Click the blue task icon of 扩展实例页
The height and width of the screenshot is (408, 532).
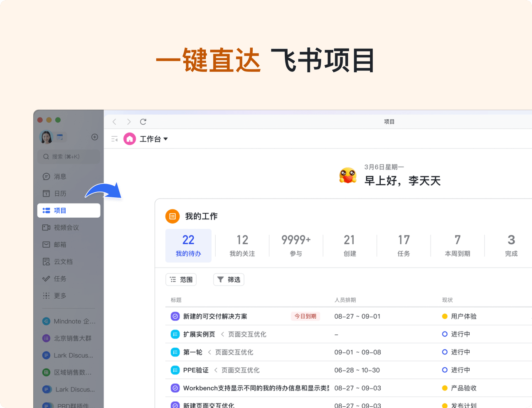coord(175,334)
